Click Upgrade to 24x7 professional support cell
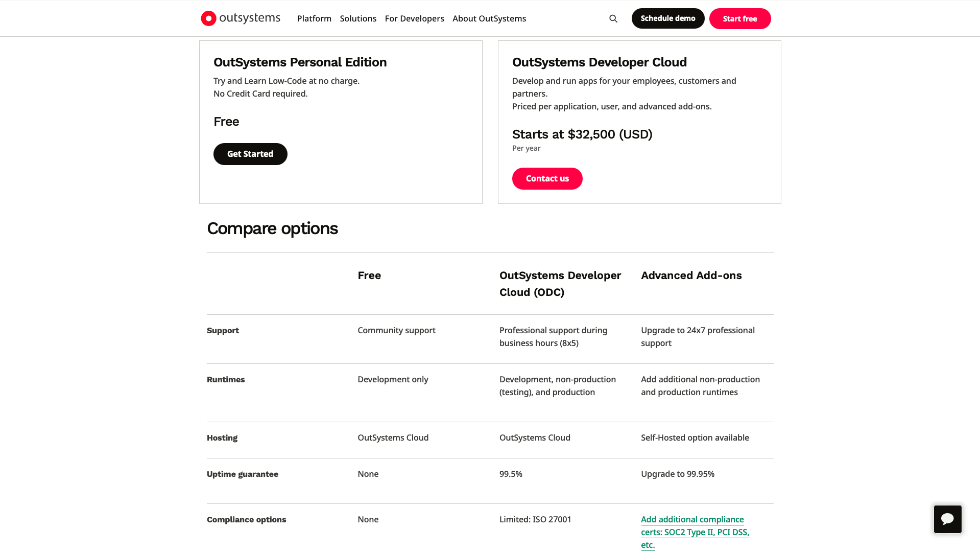This screenshot has width=980, height=552. 698,337
